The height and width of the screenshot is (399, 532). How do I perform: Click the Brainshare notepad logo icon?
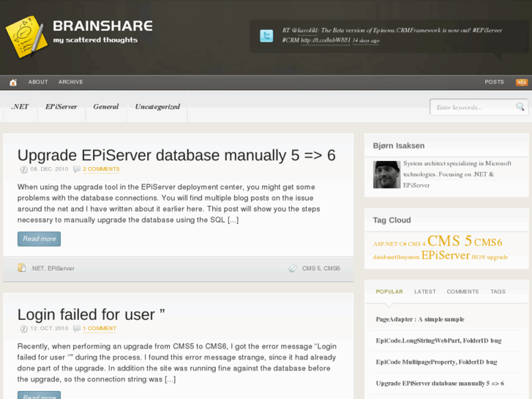click(x=26, y=37)
